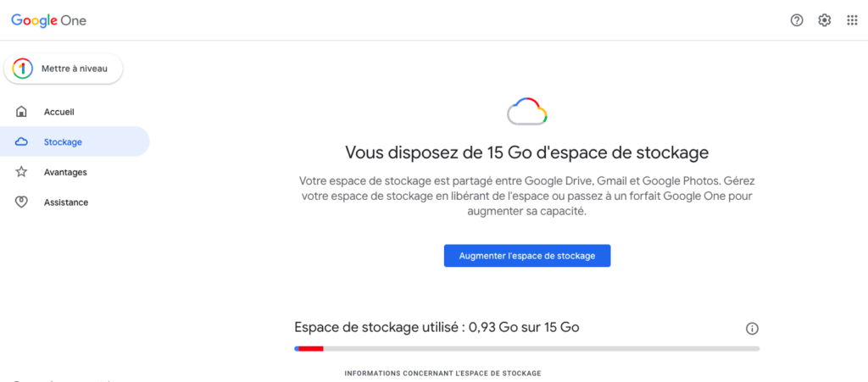The width and height of the screenshot is (868, 382).
Task: Open the help question mark icon
Action: [797, 20]
